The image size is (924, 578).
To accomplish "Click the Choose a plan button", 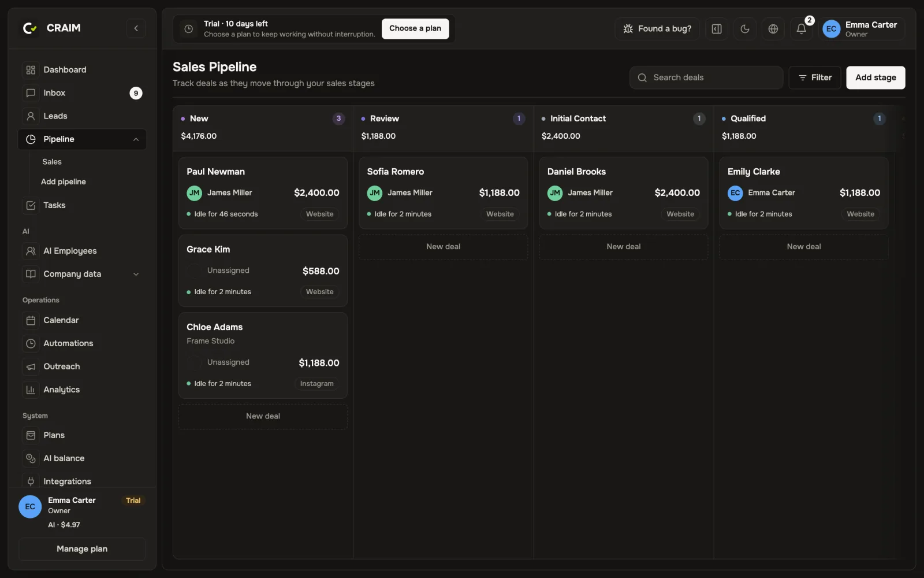I will [x=415, y=28].
